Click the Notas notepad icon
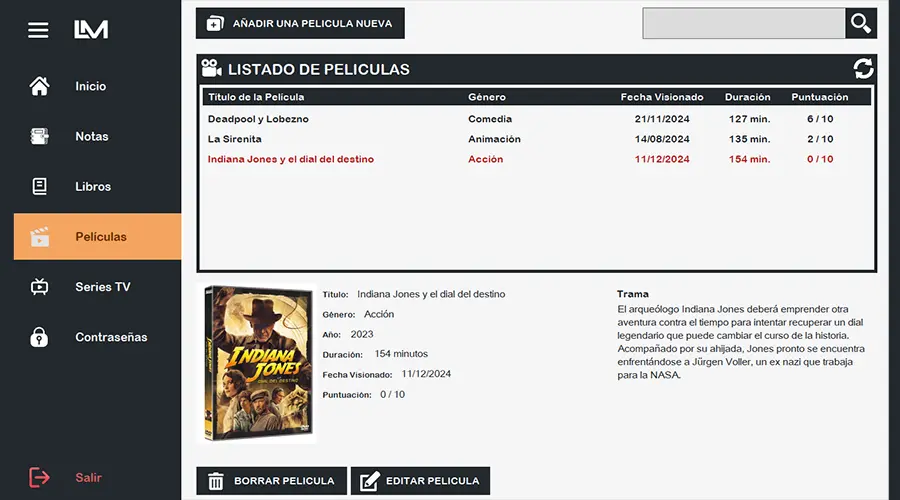This screenshot has width=900, height=500. (39, 137)
